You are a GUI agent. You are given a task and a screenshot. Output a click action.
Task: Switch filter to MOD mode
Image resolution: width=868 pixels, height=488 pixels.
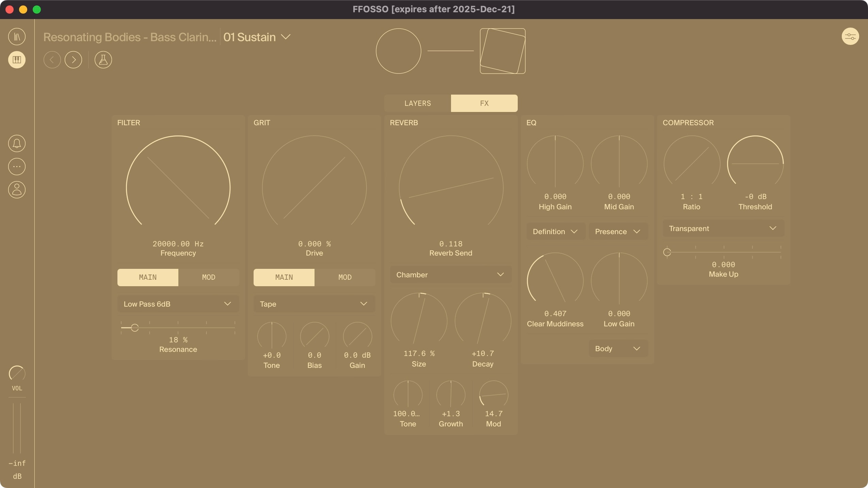tap(209, 277)
